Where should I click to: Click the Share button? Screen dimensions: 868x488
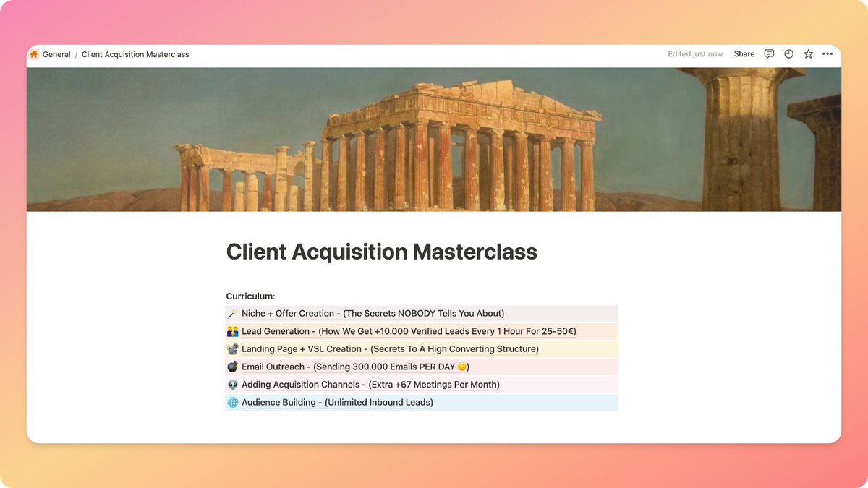pos(744,54)
